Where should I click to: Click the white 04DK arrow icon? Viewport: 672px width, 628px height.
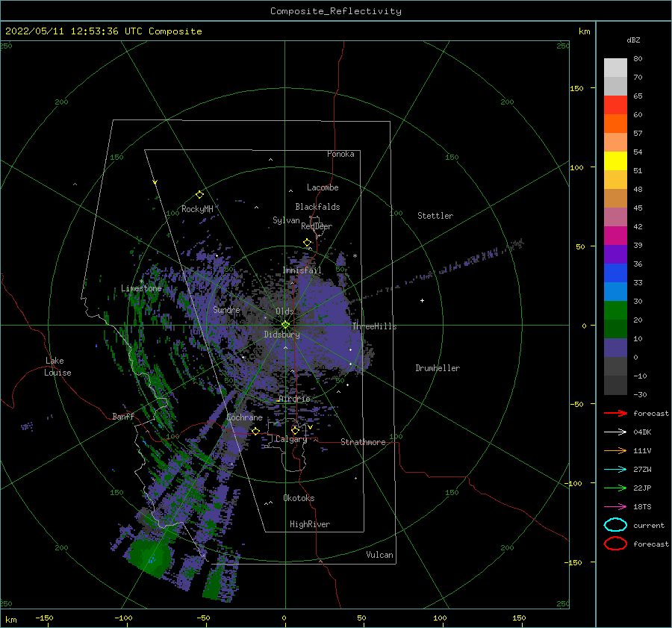click(x=615, y=432)
